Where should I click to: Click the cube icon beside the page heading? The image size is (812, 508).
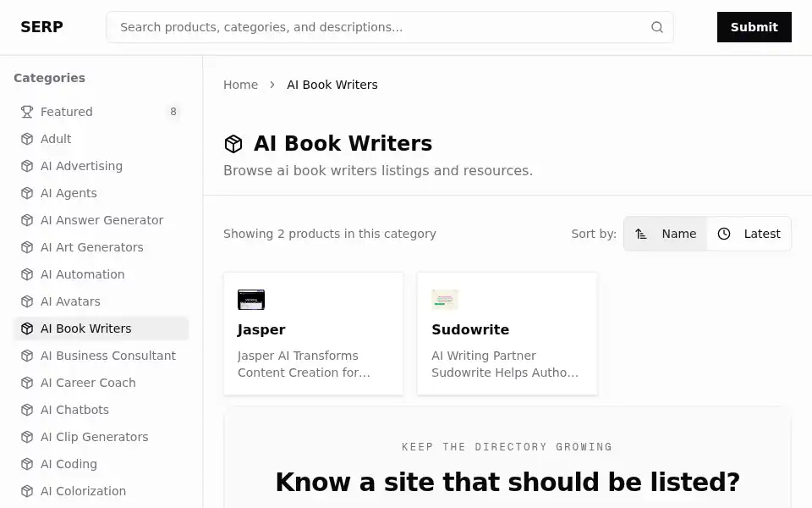pos(233,144)
